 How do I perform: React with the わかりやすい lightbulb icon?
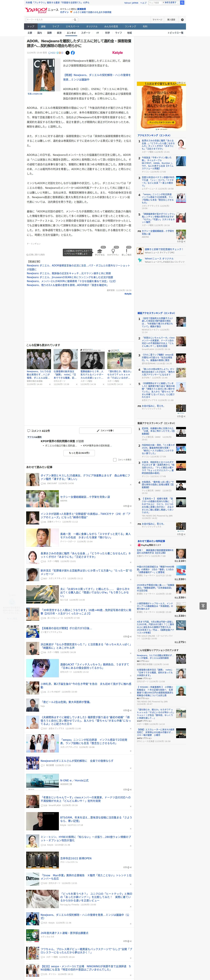[113, 251]
